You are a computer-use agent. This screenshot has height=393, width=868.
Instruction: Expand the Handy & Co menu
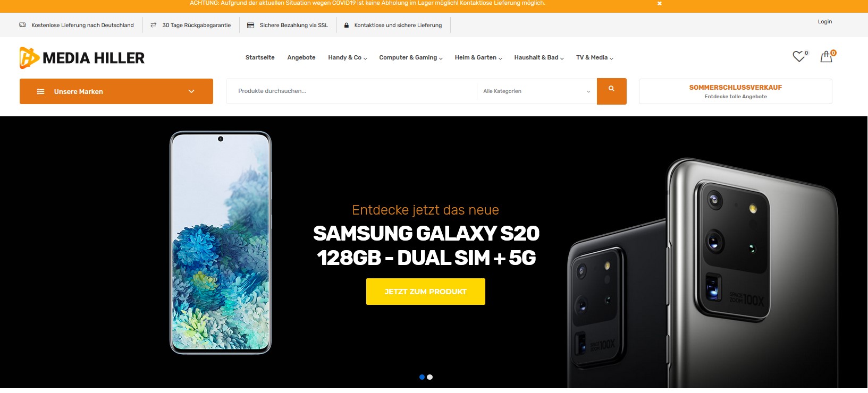click(348, 57)
